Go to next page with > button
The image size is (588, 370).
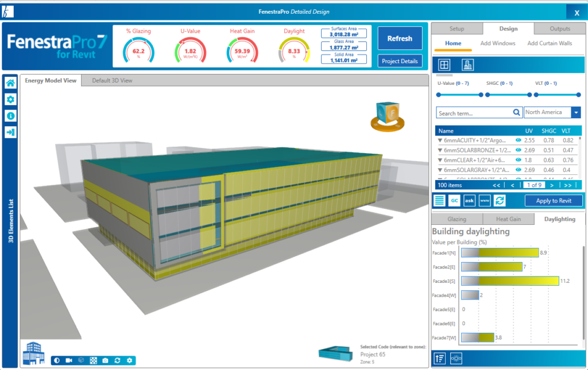click(552, 185)
